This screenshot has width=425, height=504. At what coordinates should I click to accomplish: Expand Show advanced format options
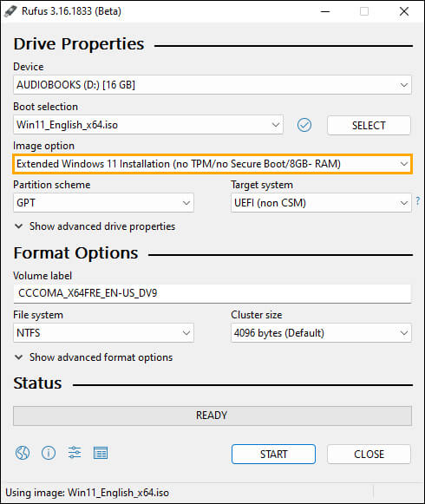(x=94, y=357)
